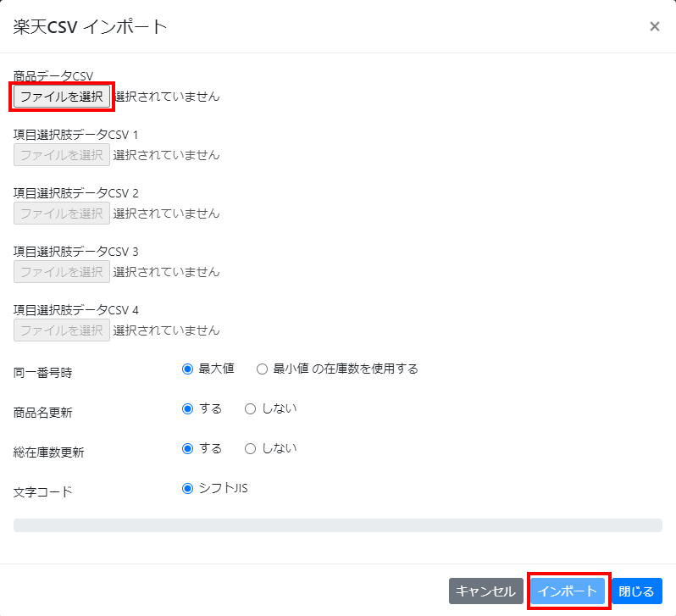Click the キャンセル button

tap(486, 591)
